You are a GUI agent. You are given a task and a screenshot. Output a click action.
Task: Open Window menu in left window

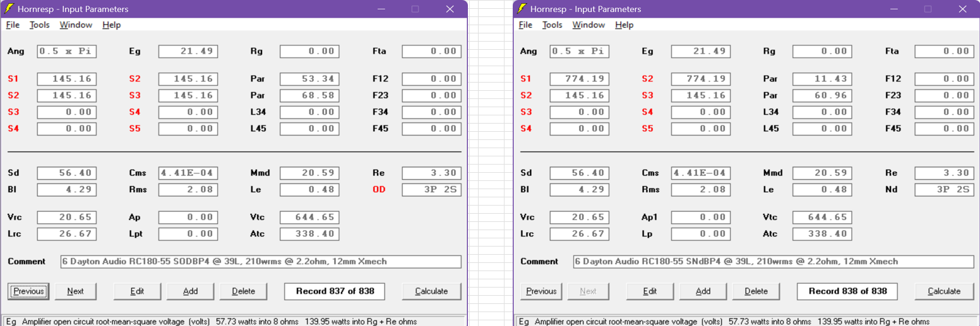coord(76,25)
